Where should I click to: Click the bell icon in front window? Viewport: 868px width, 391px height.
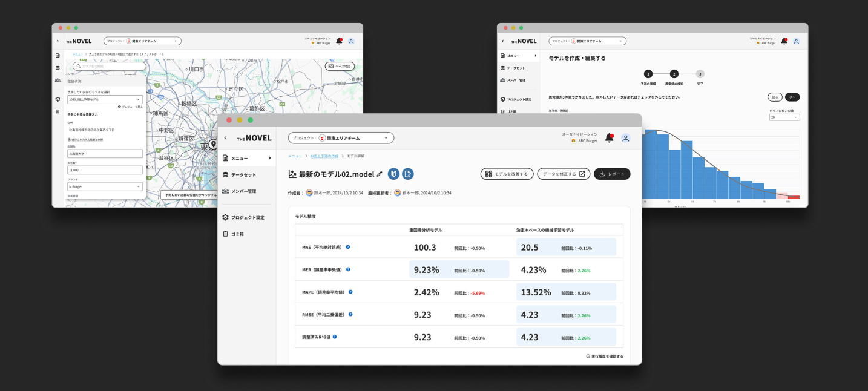pos(609,137)
